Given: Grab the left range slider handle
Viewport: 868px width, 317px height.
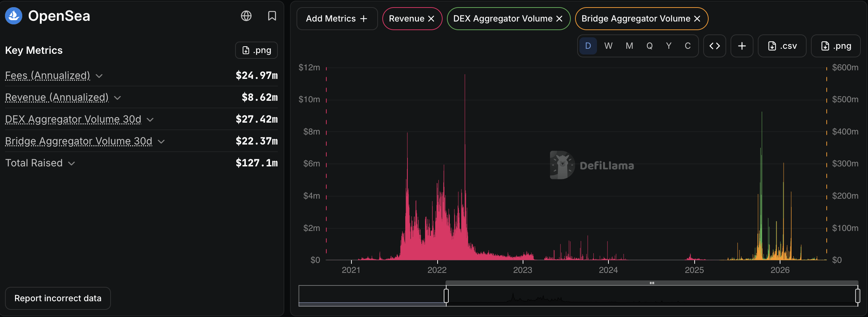Looking at the screenshot, I should tap(446, 296).
